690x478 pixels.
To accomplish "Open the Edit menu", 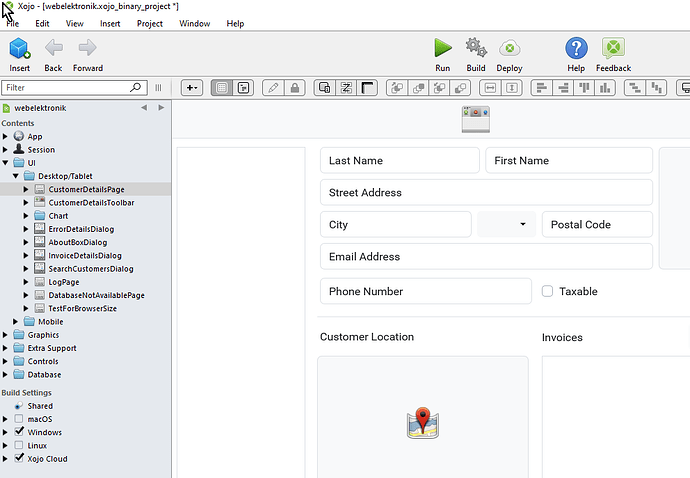I will point(42,24).
